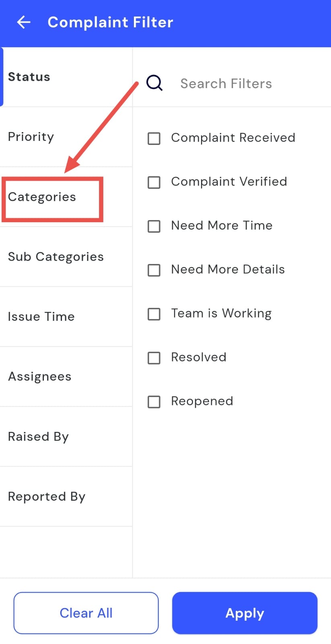Tap the back arrow icon
The width and height of the screenshot is (331, 644).
tap(24, 22)
